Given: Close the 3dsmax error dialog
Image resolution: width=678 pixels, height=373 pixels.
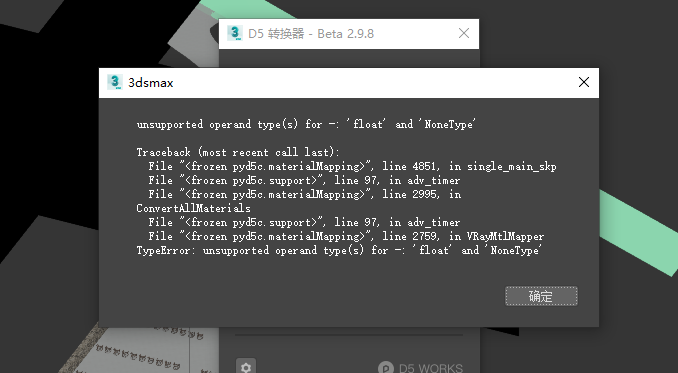Looking at the screenshot, I should tap(584, 82).
